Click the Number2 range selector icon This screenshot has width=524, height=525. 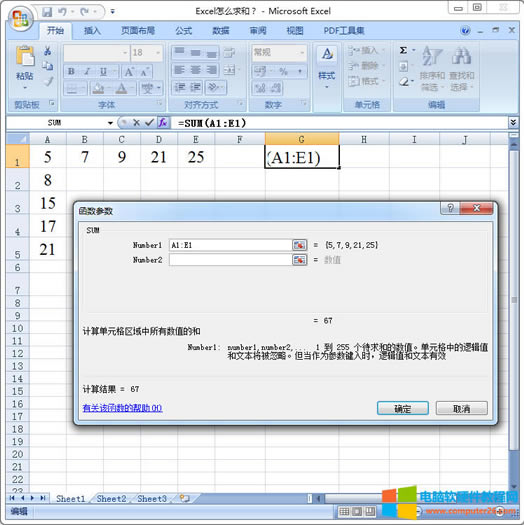299,260
